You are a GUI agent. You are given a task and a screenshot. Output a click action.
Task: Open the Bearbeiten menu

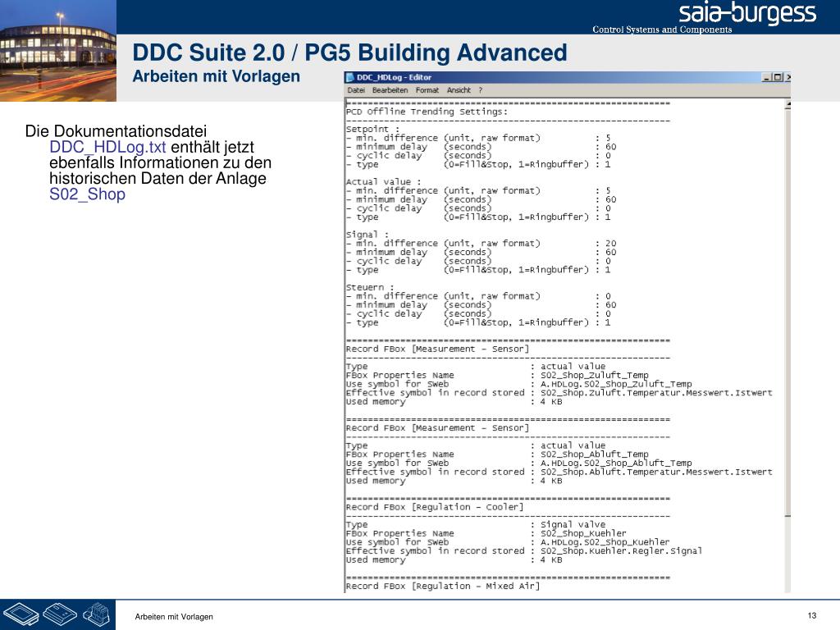tap(390, 90)
